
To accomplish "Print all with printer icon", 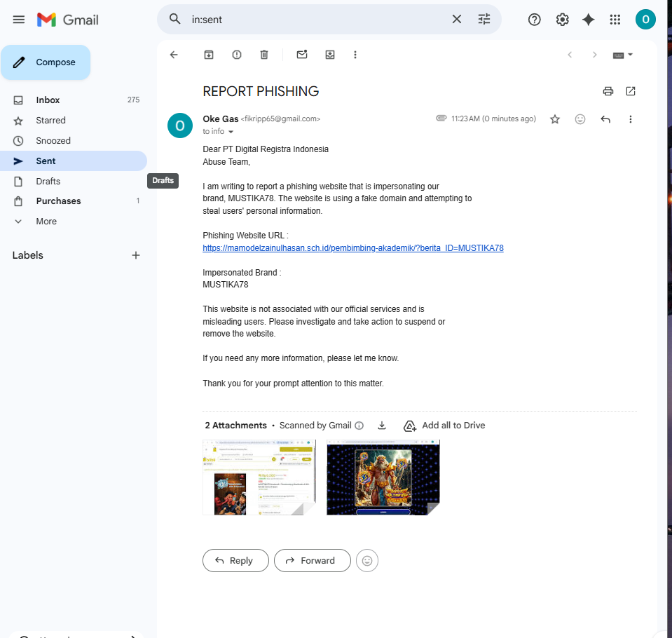I will pyautogui.click(x=608, y=91).
